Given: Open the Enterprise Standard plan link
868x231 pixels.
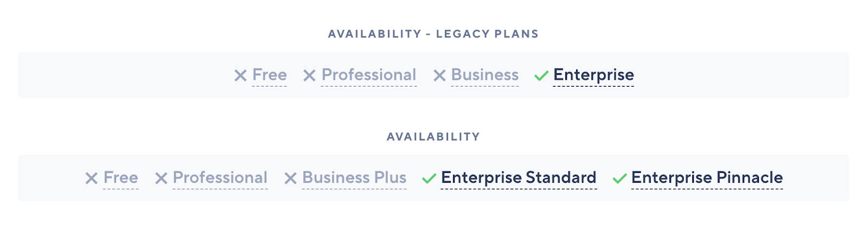Looking at the screenshot, I should pyautogui.click(x=519, y=178).
